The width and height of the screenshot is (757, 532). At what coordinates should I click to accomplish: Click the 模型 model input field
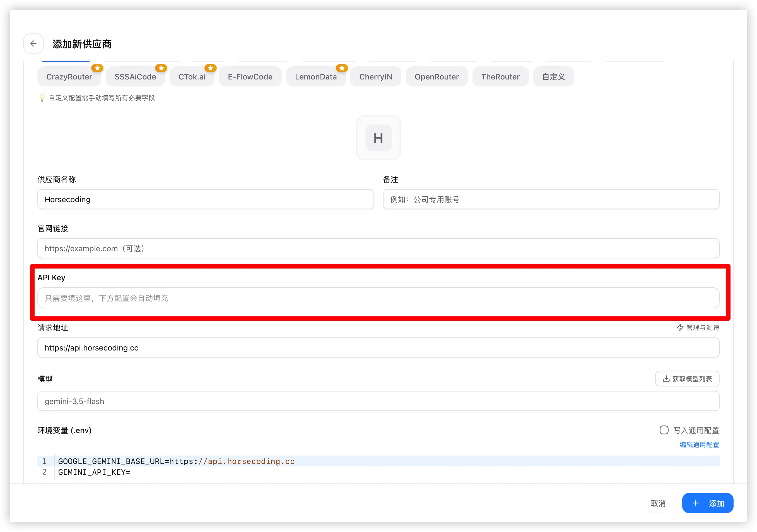(x=378, y=401)
